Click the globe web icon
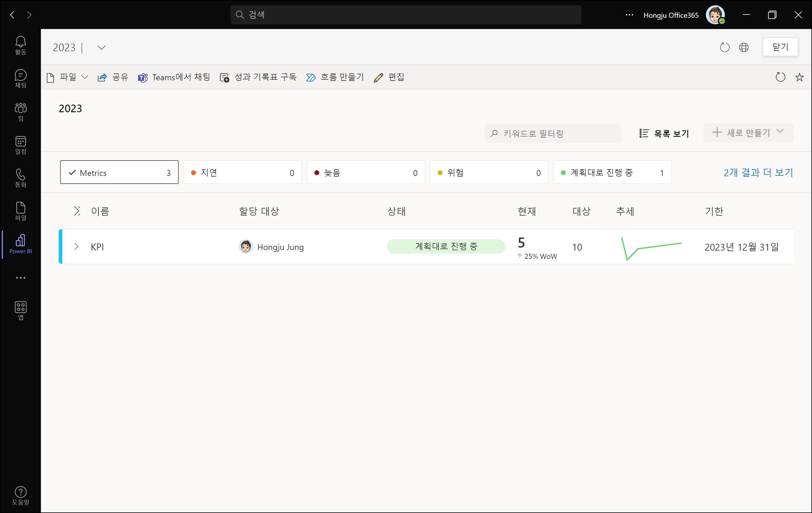The height and width of the screenshot is (513, 812). 744,47
